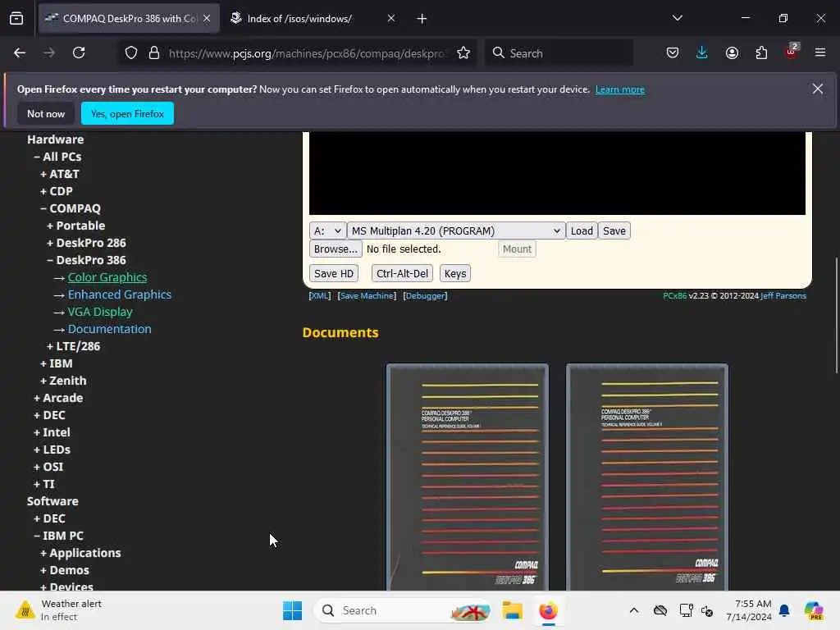This screenshot has height=630, width=840.
Task: Open the [XML] link
Action: tap(319, 295)
